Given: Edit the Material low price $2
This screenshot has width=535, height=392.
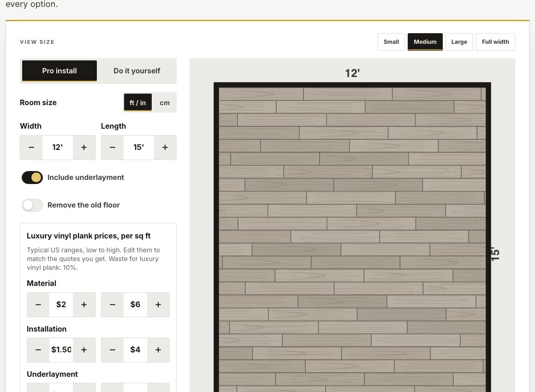Looking at the screenshot, I should tap(61, 305).
